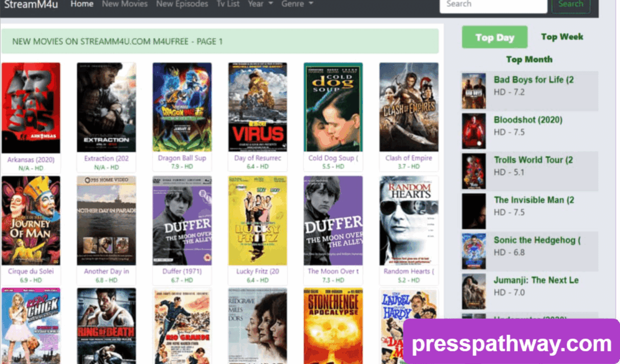Viewport: 620px width, 364px height.
Task: Click the Cirque du Solei title link
Action: (31, 271)
